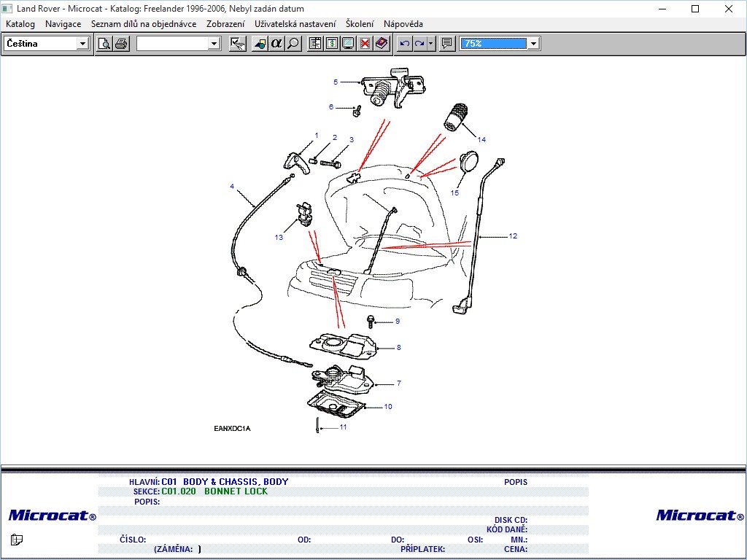Viewport: 747px width, 560px height.
Task: Open the Čeština language dropdown
Action: (82, 44)
